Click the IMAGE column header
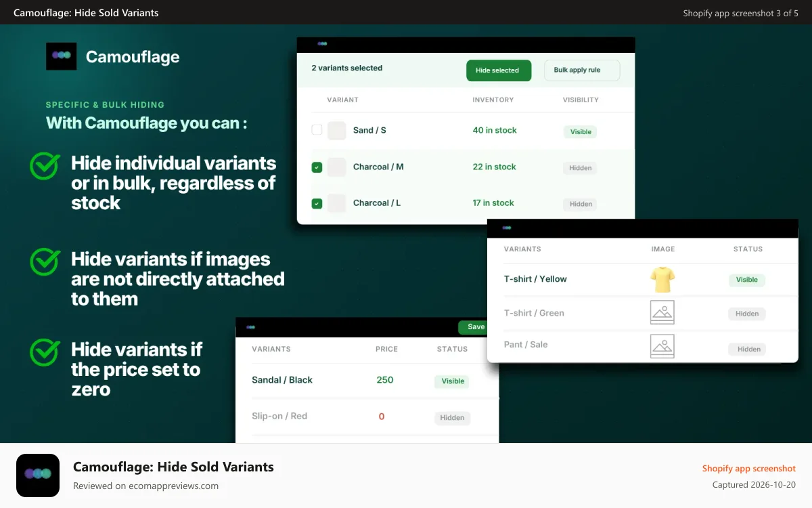Viewport: 812px width, 508px height. click(663, 249)
